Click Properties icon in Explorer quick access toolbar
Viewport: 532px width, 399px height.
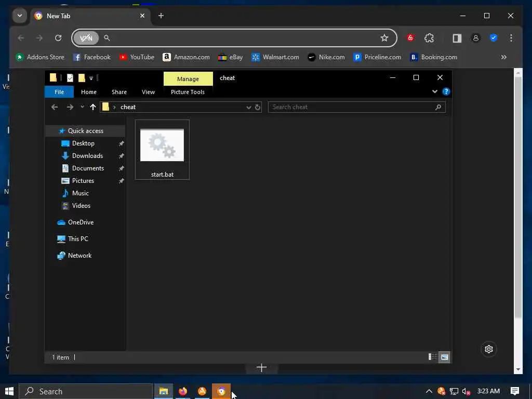(x=70, y=78)
